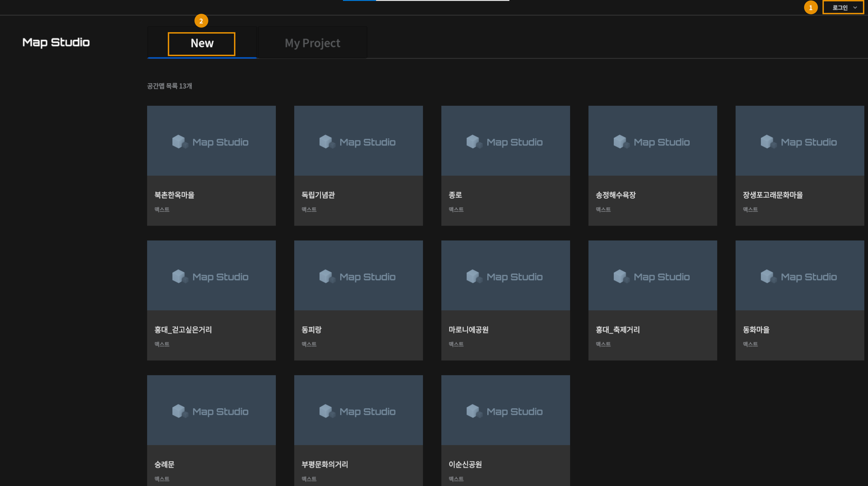Click the 북촌한옥마을 card title

tap(174, 195)
